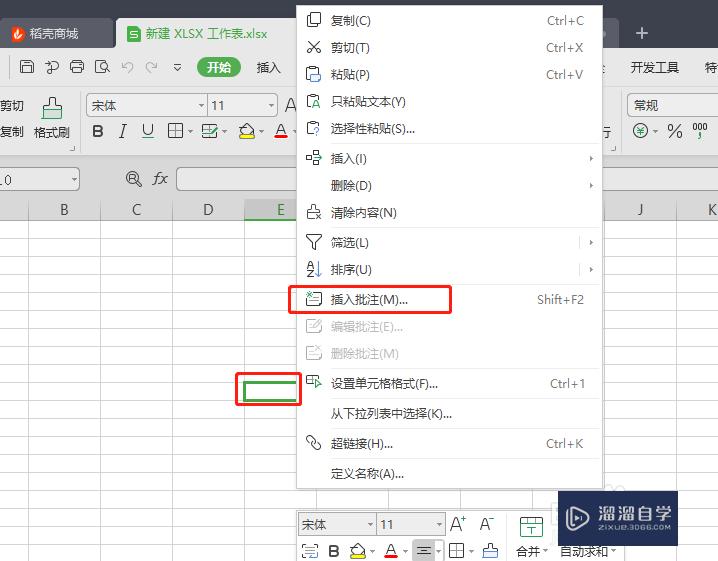Open 设置单元格格式(F)... dialog
The image size is (718, 561).
[449, 383]
